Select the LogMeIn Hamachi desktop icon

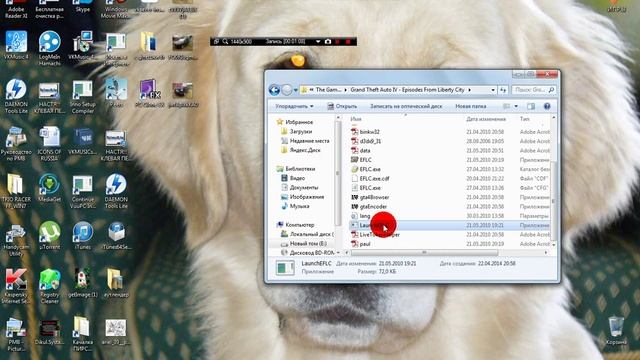49,48
